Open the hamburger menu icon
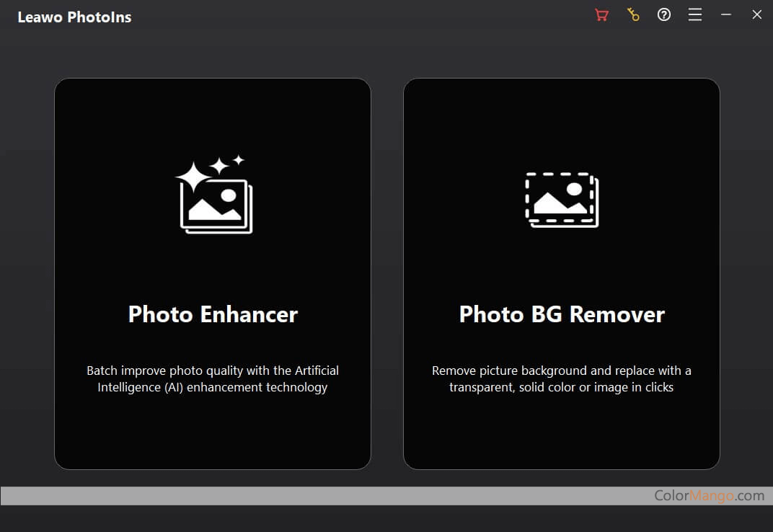Viewport: 773px width, 532px height. (694, 14)
